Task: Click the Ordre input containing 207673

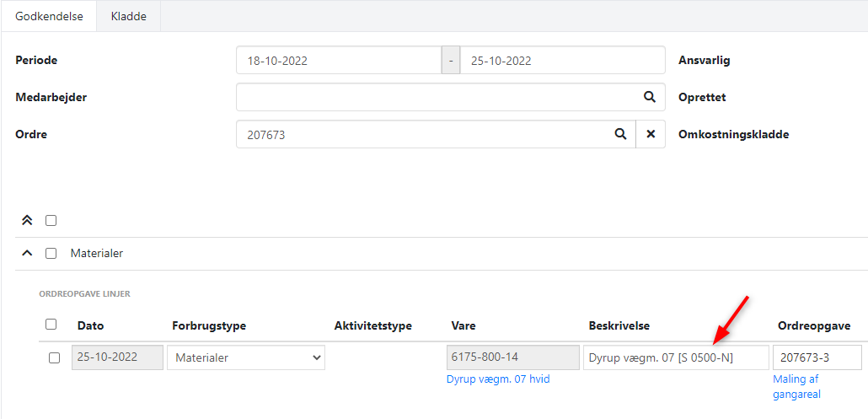Action: click(421, 134)
